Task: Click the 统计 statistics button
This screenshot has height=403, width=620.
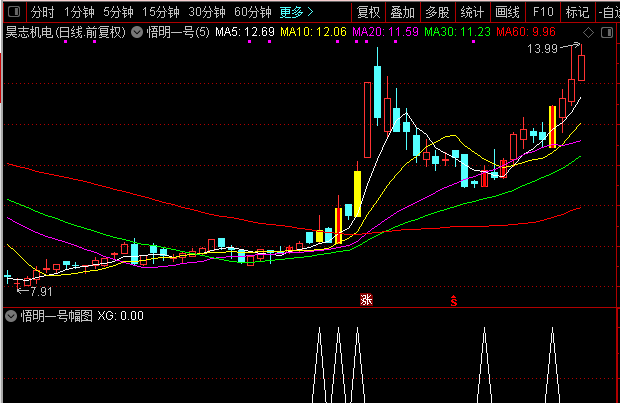Action: coord(472,12)
